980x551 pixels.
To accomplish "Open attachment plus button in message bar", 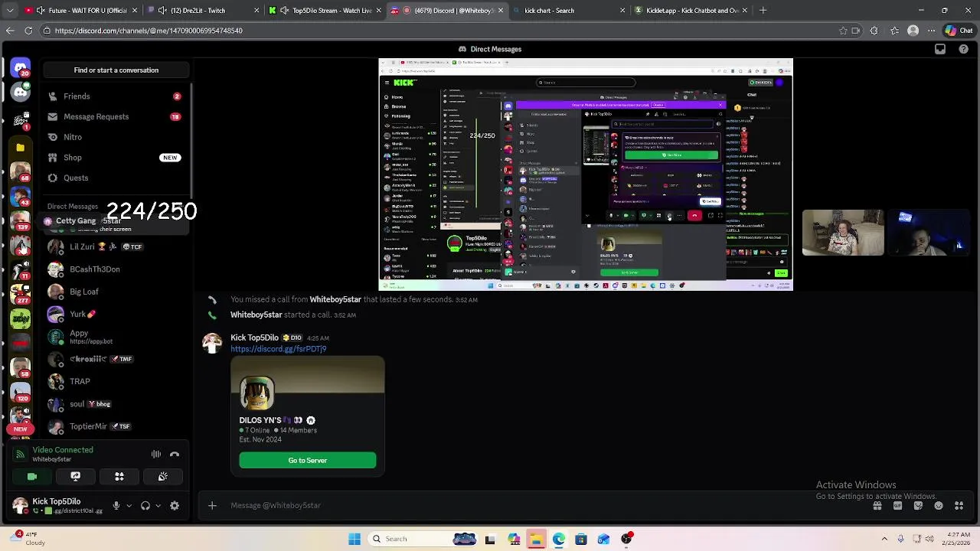I will point(212,505).
